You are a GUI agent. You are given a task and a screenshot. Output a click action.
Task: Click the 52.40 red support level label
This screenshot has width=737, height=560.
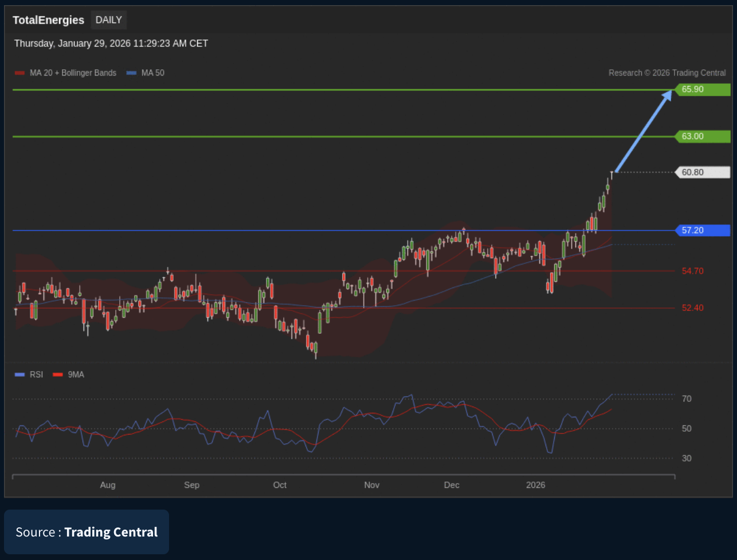pos(693,308)
